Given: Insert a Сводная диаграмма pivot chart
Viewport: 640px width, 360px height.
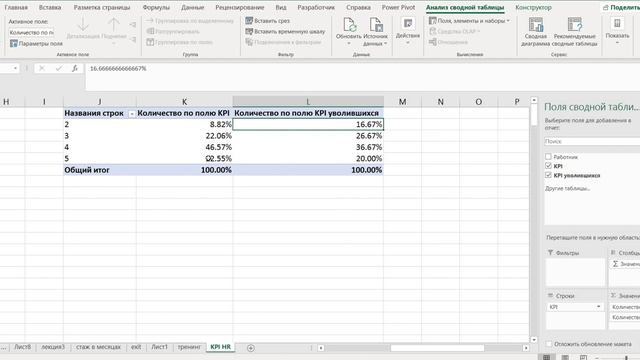Looking at the screenshot, I should click(536, 32).
